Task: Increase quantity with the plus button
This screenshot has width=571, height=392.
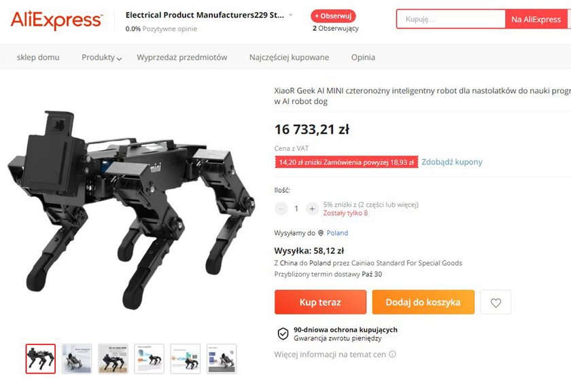Action: pos(312,209)
